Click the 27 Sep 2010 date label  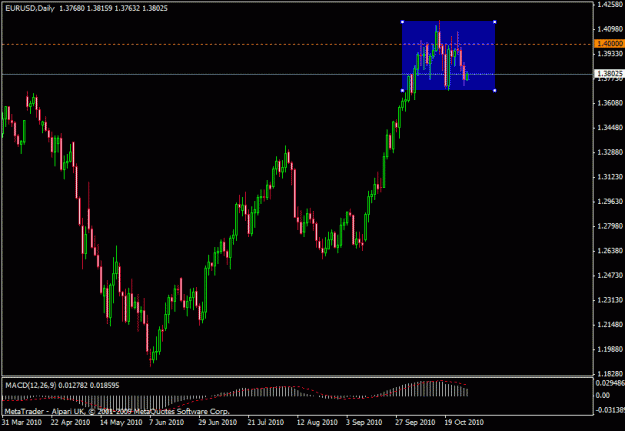pyautogui.click(x=415, y=422)
